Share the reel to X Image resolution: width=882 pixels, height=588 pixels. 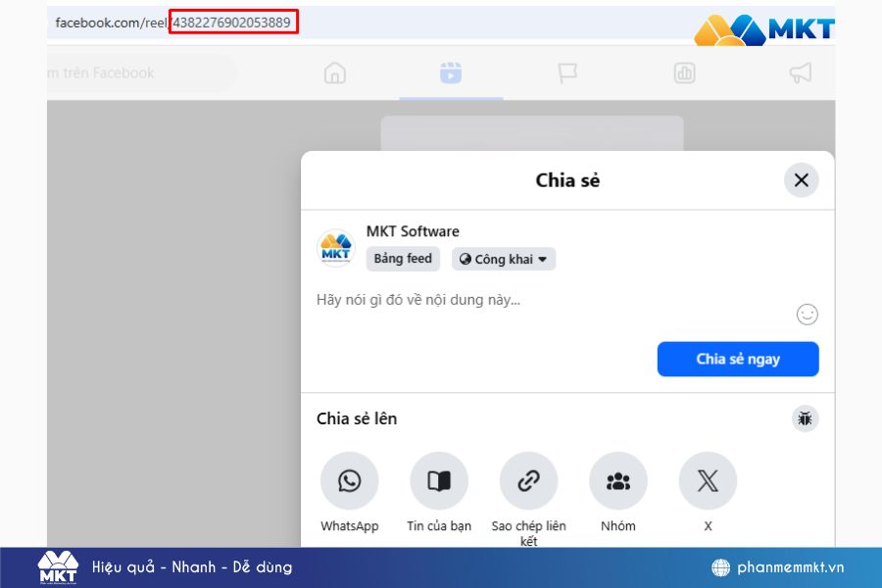pos(708,480)
